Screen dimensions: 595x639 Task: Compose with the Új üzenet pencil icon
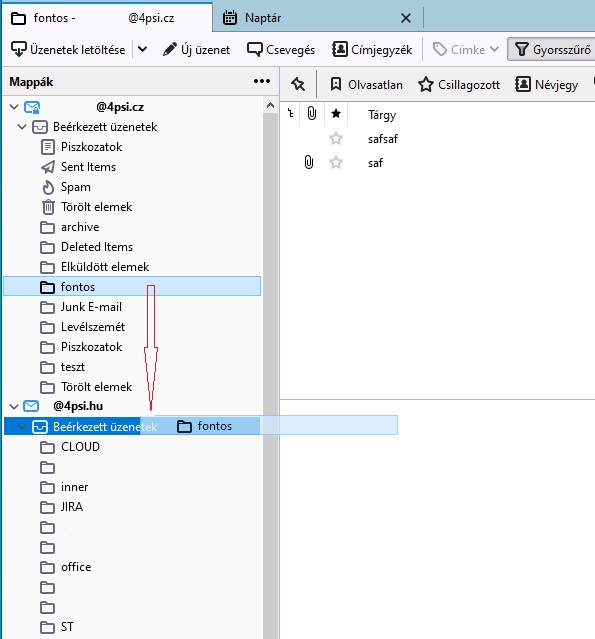[170, 50]
